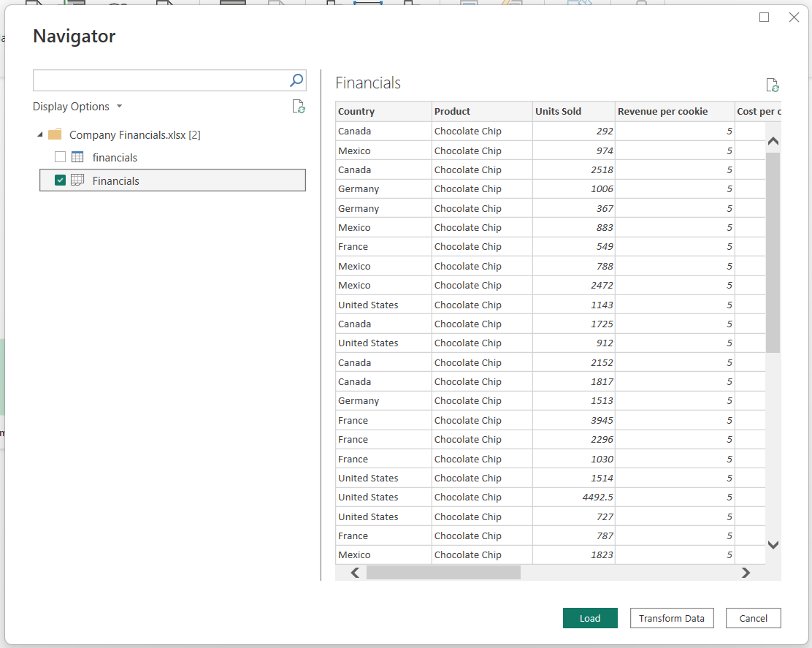Click the preview scroll down arrow
The width and height of the screenshot is (812, 648).
773,545
